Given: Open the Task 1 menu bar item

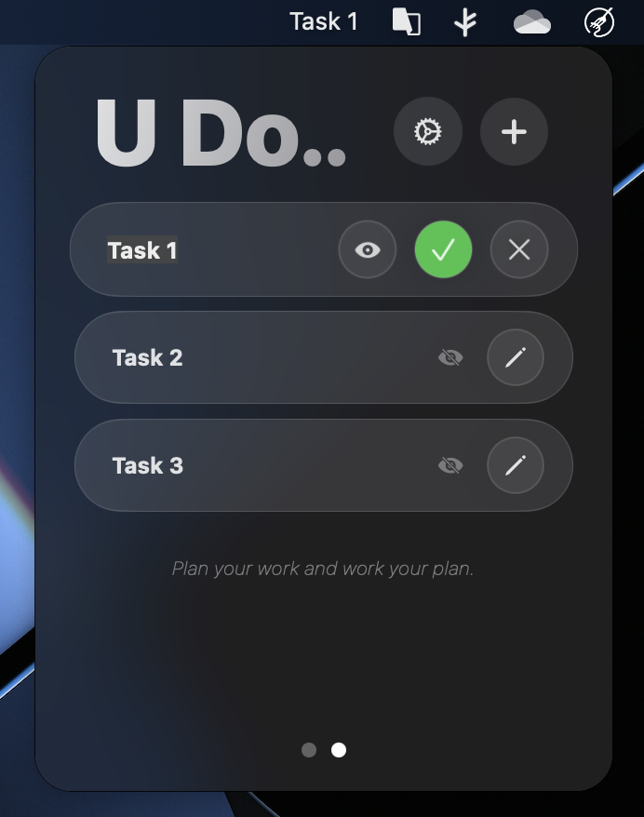Looking at the screenshot, I should [324, 22].
